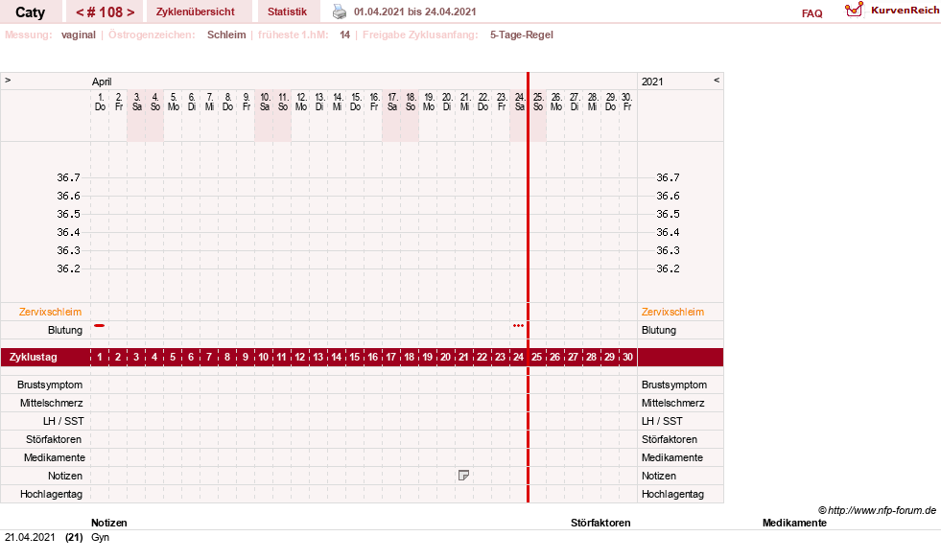
Task: Click the date header '3. Sa'
Action: coord(137,102)
